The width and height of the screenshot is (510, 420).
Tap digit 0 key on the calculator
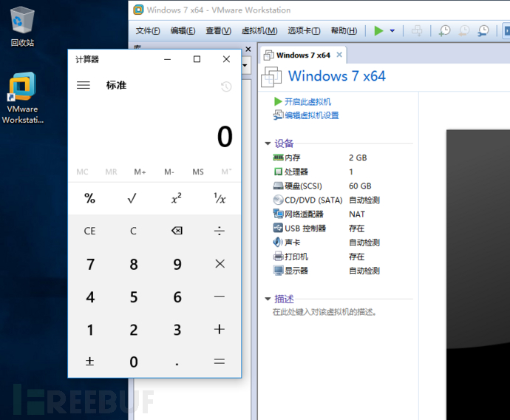(x=133, y=362)
